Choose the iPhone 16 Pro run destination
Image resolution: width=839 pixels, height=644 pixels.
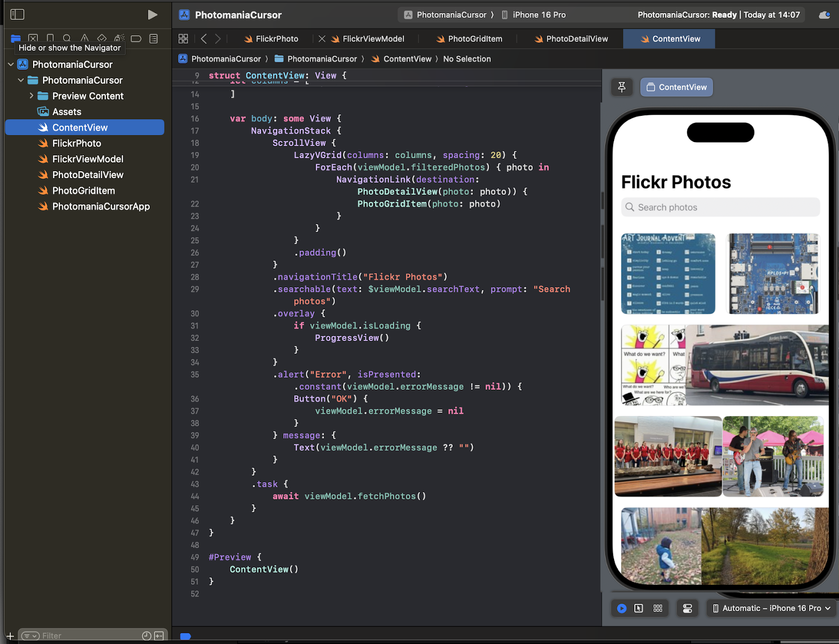pyautogui.click(x=534, y=15)
